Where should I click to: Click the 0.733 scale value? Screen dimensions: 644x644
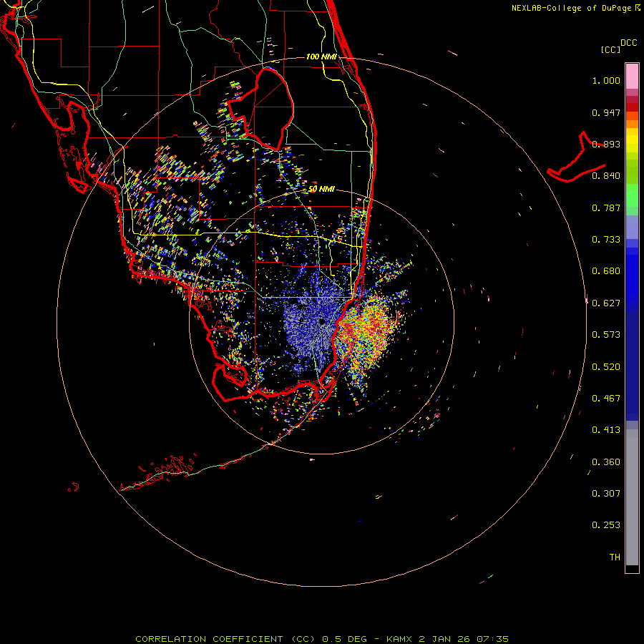(x=606, y=240)
